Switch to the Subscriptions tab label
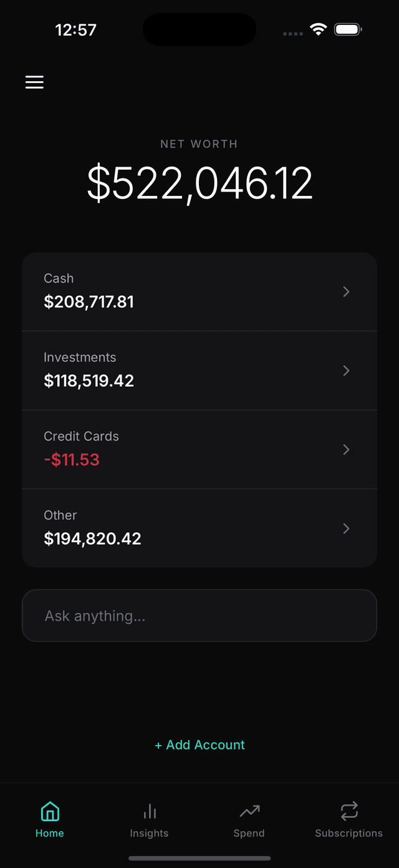 point(349,834)
